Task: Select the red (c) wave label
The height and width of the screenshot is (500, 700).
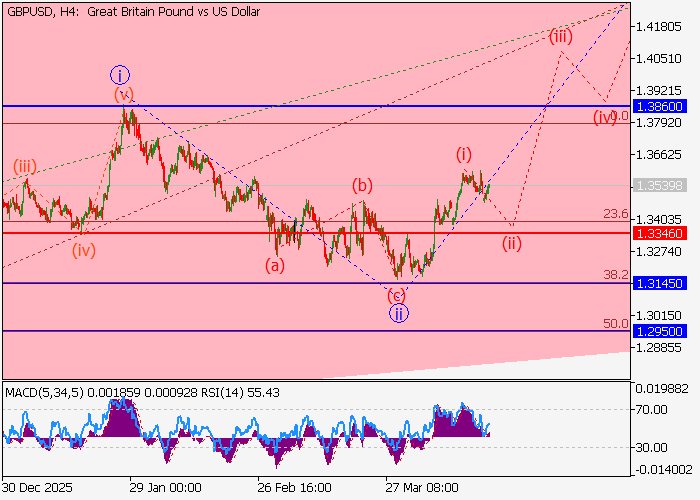Action: [397, 295]
